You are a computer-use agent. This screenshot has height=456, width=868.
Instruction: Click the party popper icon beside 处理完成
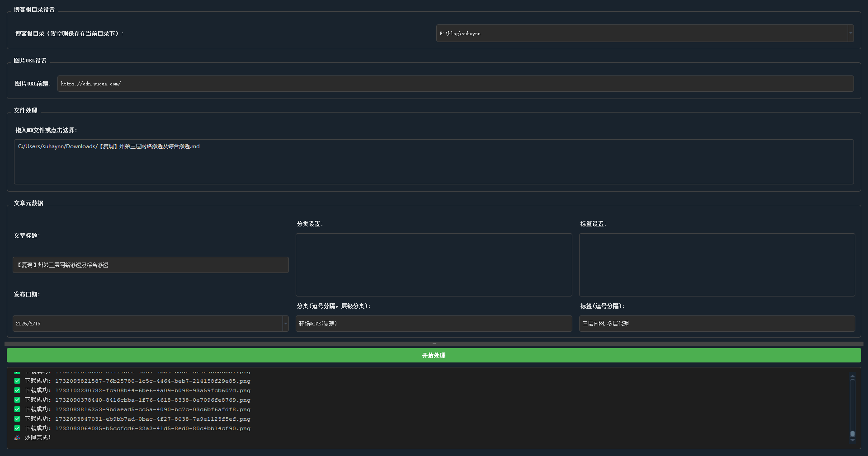17,438
